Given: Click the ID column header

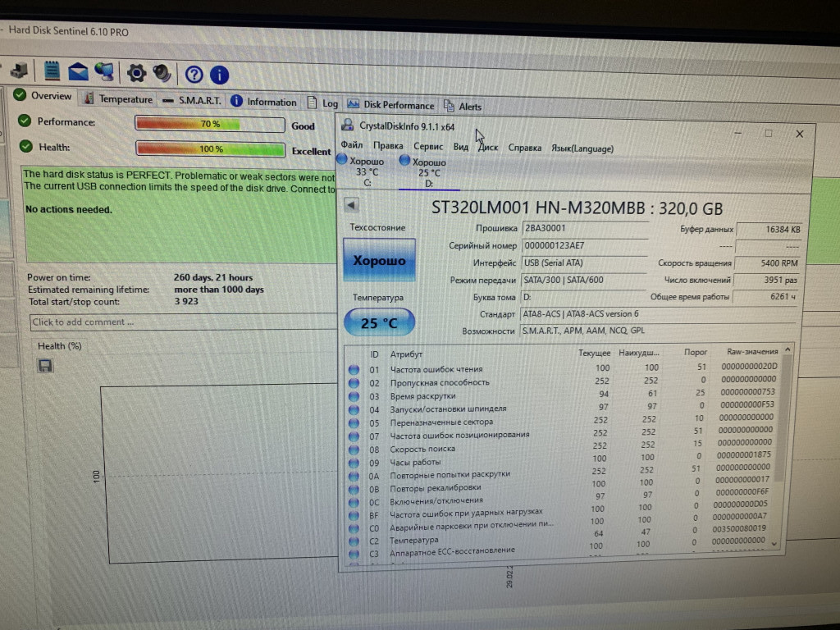Looking at the screenshot, I should [x=374, y=354].
